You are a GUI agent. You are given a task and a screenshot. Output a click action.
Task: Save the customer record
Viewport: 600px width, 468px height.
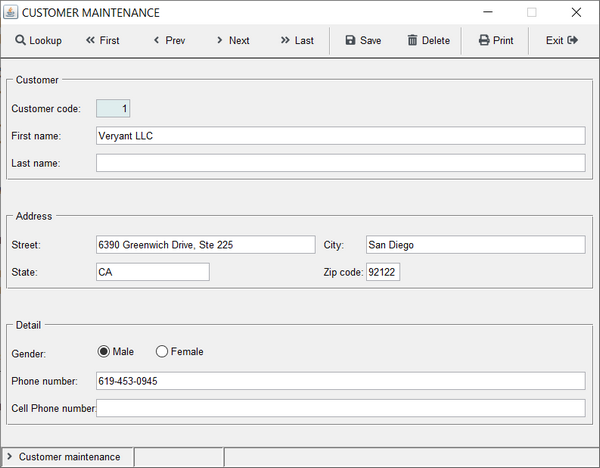point(363,41)
